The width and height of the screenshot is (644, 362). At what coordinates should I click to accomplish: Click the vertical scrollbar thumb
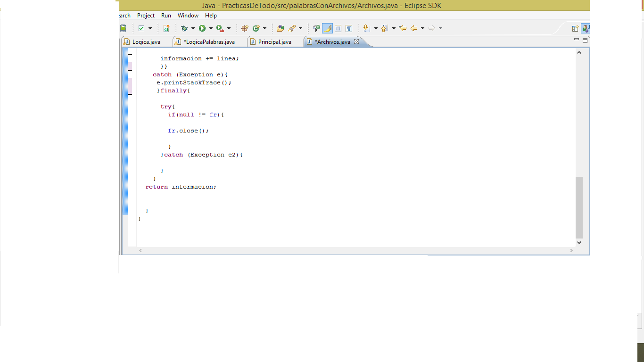coord(579,207)
